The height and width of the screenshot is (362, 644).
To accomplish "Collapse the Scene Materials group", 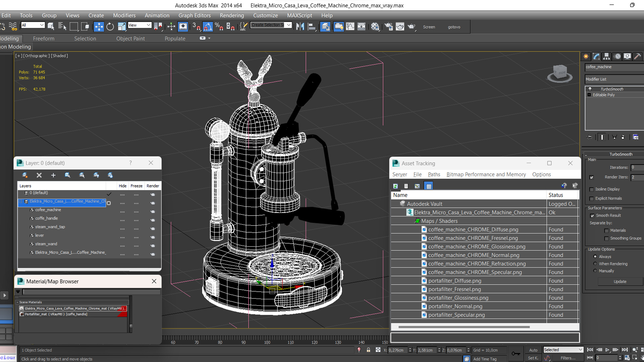I will tap(17, 302).
